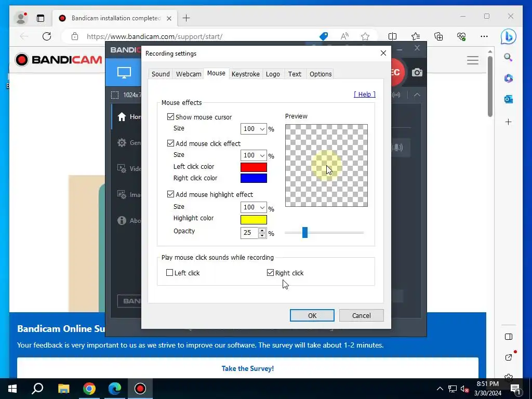
Task: Open Bandicam Image sidebar item
Action: pyautogui.click(x=129, y=194)
